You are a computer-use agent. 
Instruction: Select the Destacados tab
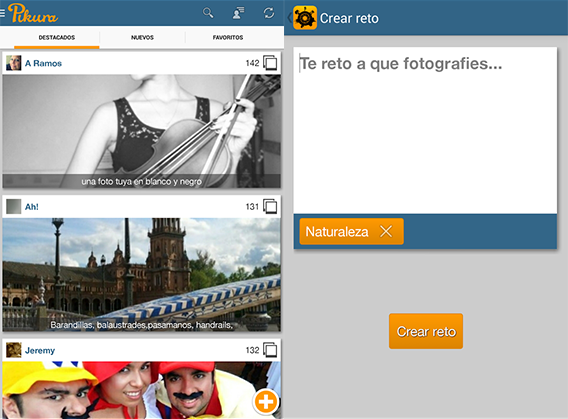(x=57, y=37)
